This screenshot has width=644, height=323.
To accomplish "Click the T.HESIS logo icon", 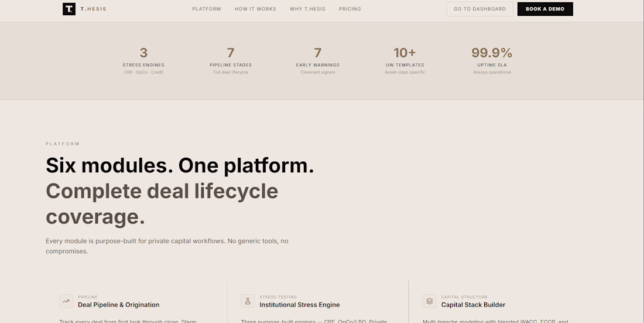I will coord(69,9).
